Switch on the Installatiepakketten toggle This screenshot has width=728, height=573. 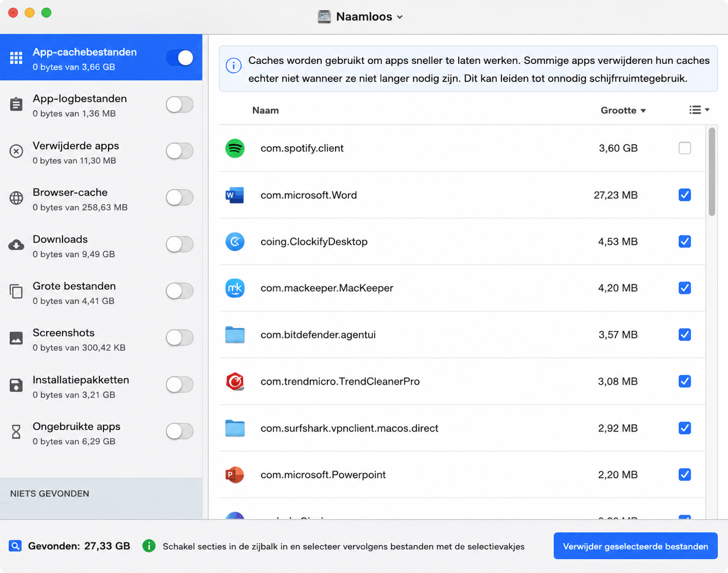[180, 385]
